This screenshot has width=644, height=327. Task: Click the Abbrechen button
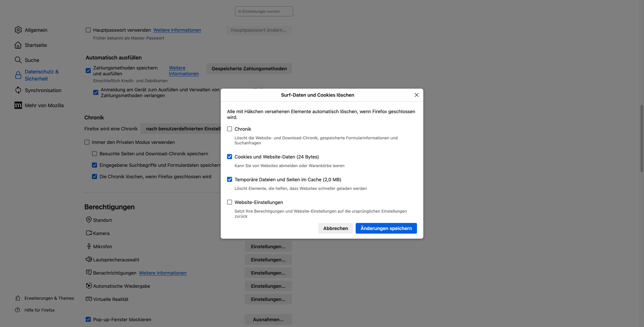335,228
